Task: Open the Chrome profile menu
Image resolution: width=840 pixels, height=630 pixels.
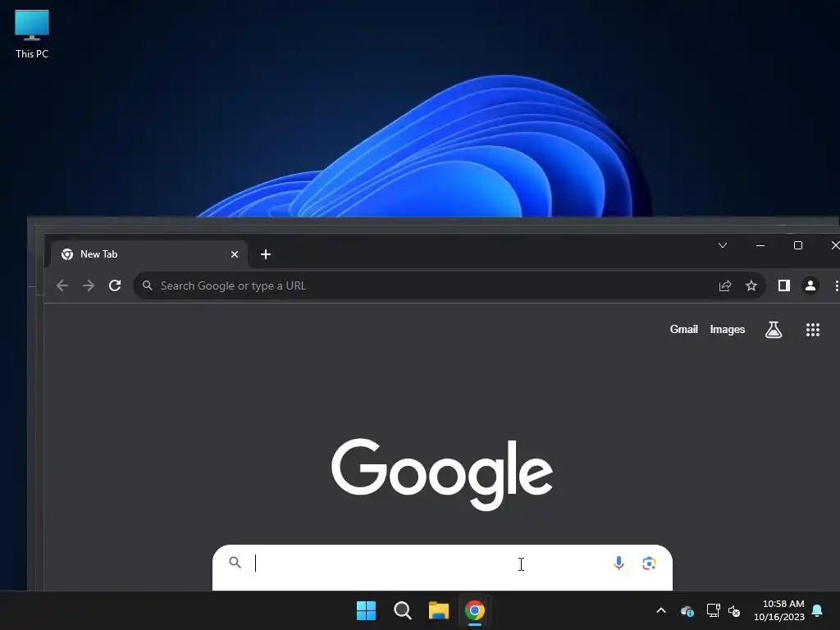Action: [810, 285]
